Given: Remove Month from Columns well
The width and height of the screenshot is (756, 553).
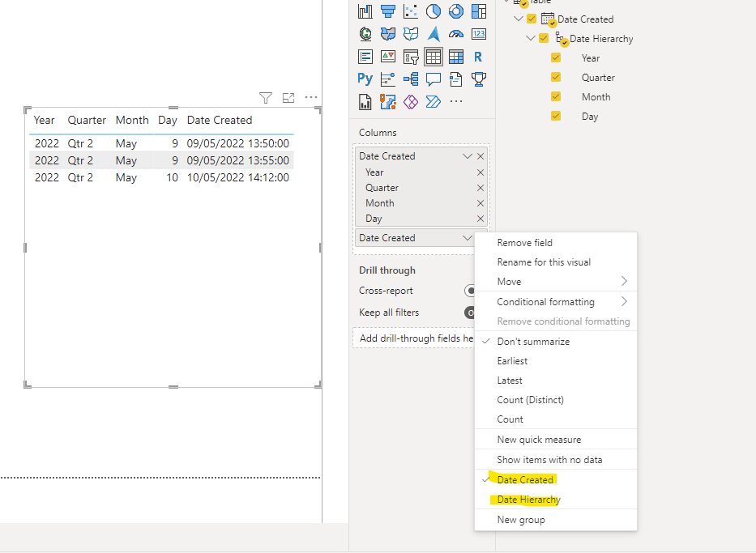Looking at the screenshot, I should (x=481, y=203).
